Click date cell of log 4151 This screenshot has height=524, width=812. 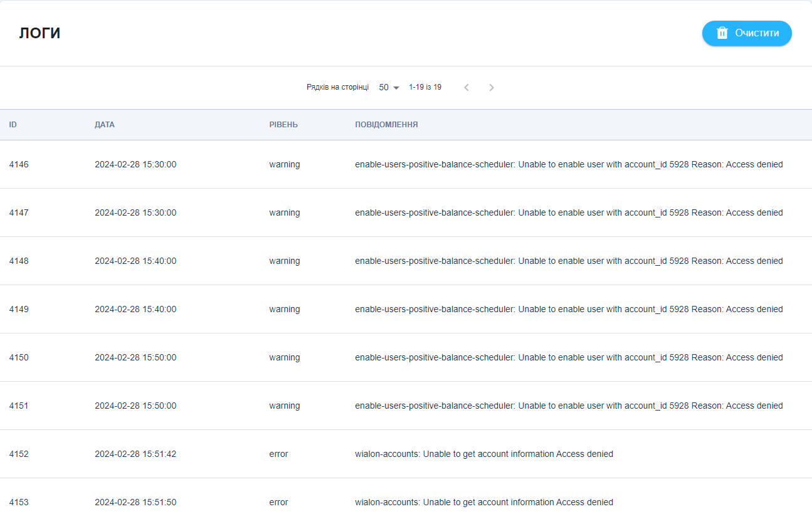point(135,406)
